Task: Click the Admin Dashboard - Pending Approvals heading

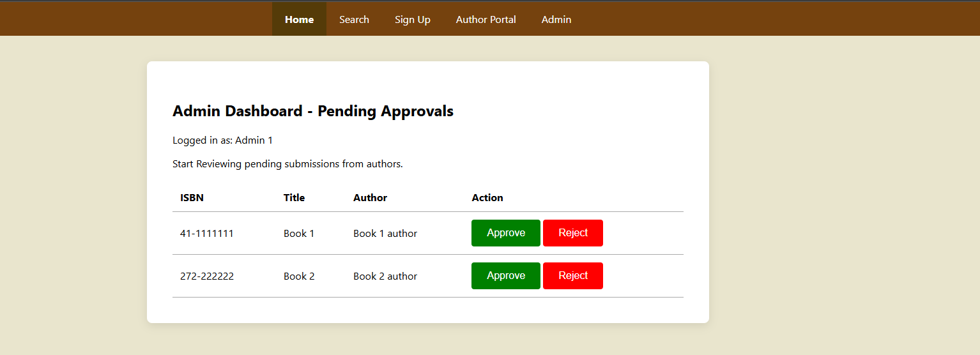Action: pos(312,111)
